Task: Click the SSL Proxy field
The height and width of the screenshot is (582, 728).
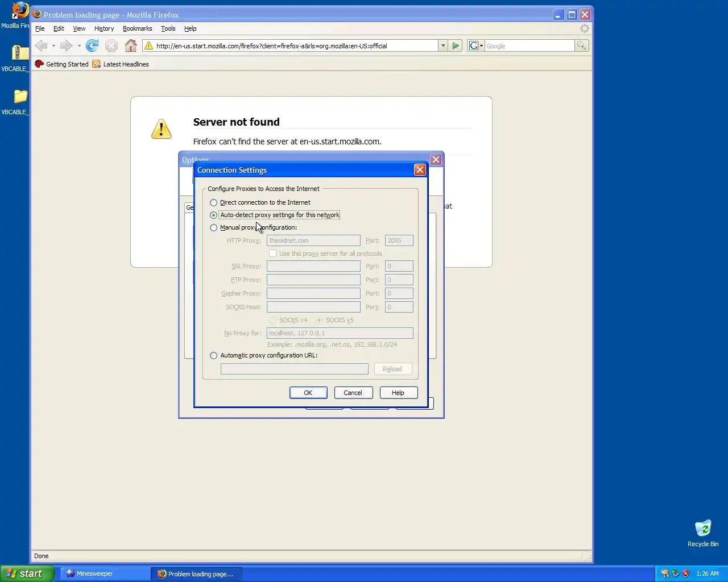Action: pos(313,266)
